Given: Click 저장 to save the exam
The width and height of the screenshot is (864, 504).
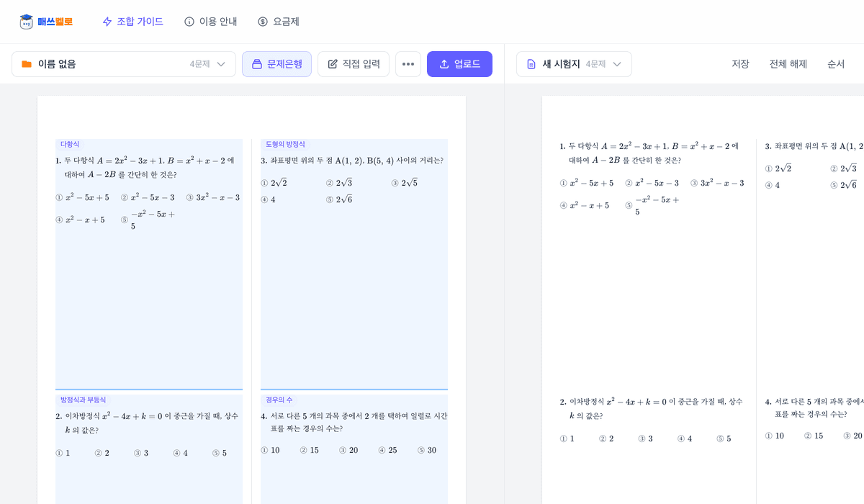Looking at the screenshot, I should [740, 64].
